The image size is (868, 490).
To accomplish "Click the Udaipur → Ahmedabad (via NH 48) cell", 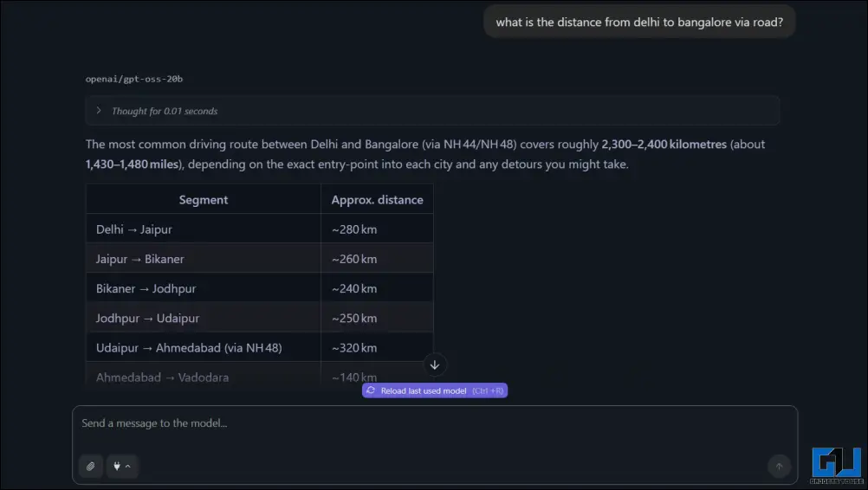I will pos(189,348).
